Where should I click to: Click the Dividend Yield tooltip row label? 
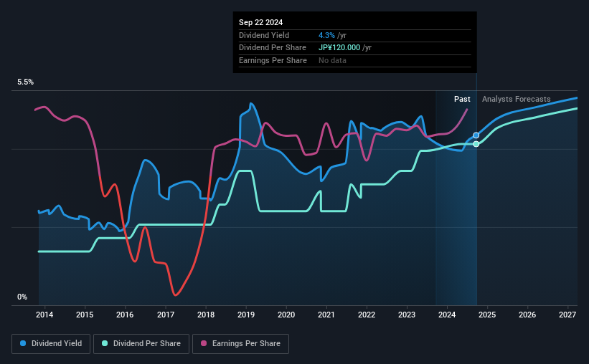(264, 35)
